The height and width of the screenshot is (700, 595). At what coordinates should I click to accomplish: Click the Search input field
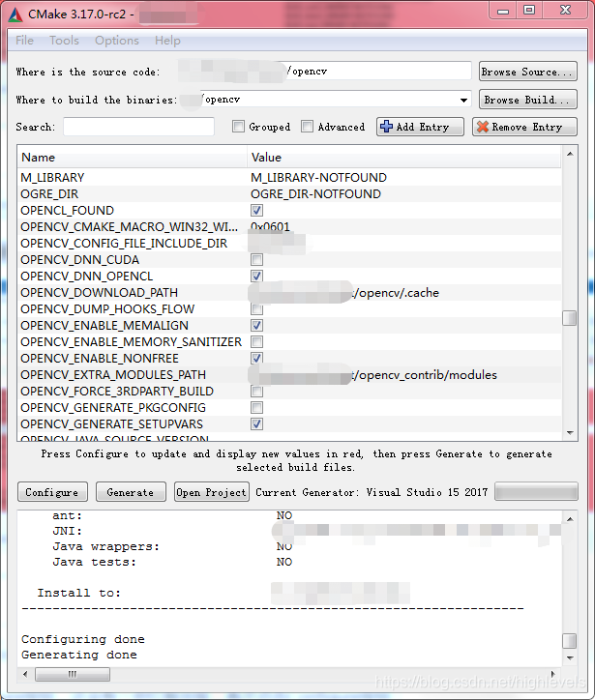138,127
